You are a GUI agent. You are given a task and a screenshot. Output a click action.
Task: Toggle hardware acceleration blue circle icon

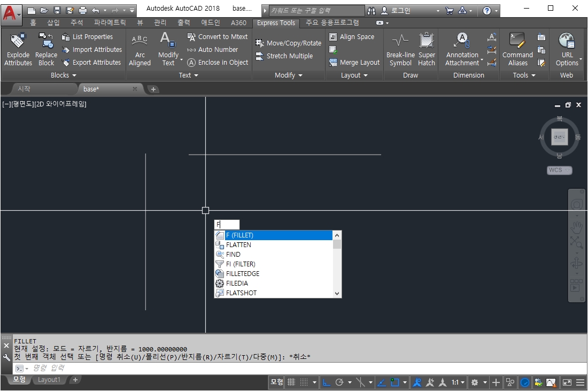click(525, 382)
